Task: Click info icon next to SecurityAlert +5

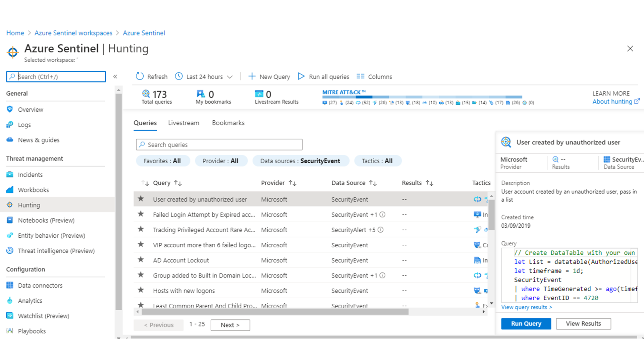Action: 380,230
